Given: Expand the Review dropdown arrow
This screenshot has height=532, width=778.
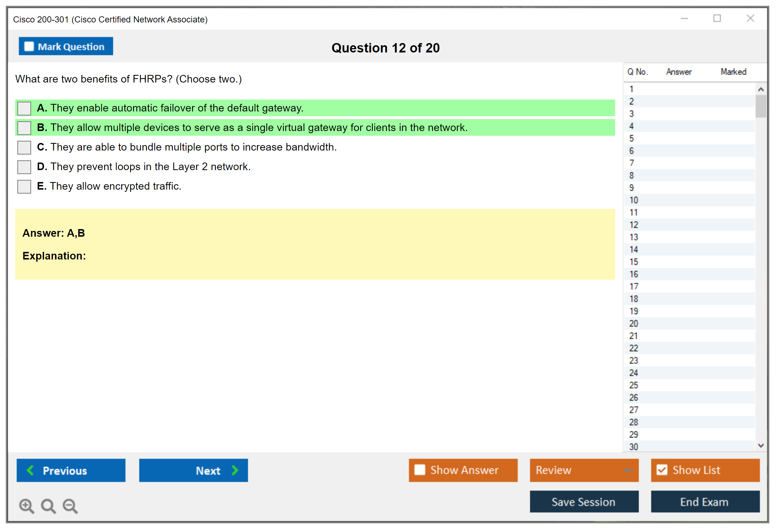Looking at the screenshot, I should tap(628, 470).
